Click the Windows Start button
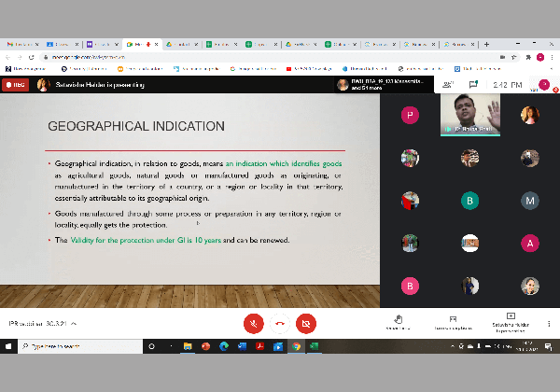The image size is (560, 392). pos(9,346)
